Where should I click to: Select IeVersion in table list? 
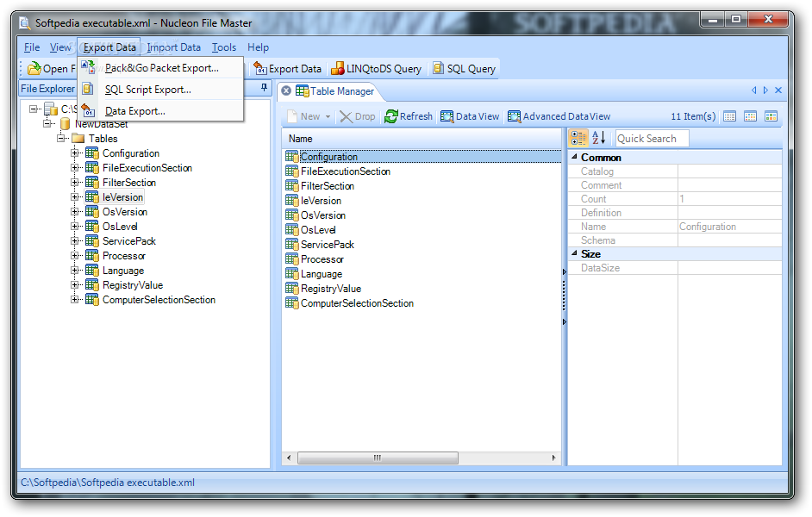point(321,200)
